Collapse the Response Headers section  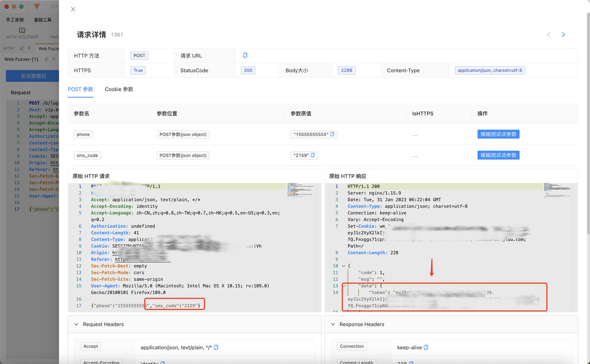pos(333,324)
